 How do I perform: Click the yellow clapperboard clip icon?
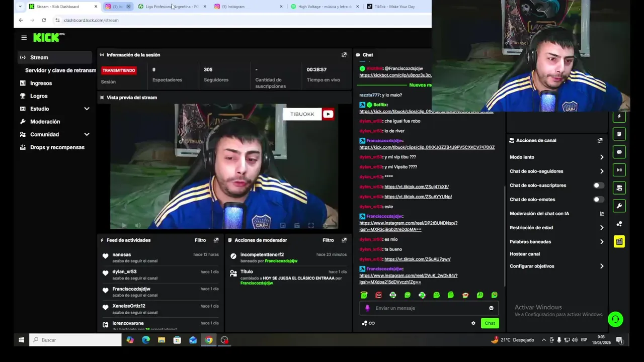[x=619, y=242]
